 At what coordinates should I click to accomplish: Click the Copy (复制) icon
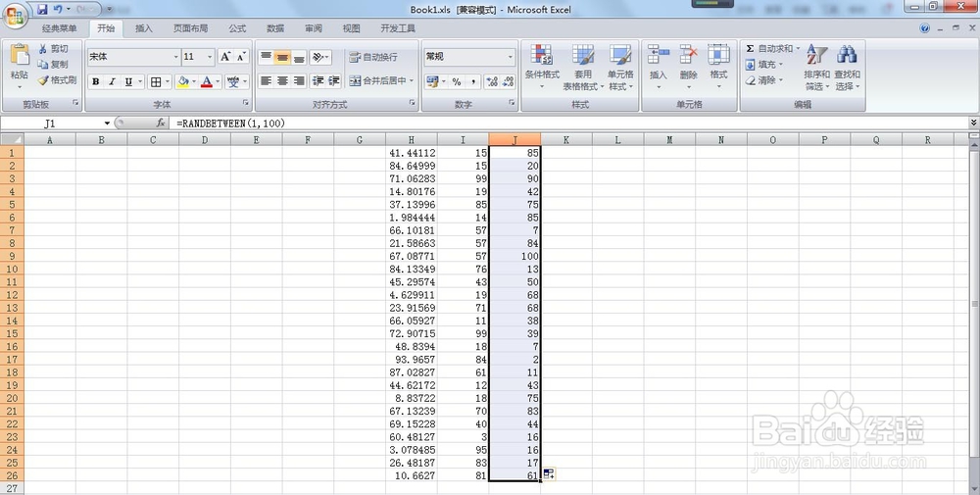(x=42, y=65)
